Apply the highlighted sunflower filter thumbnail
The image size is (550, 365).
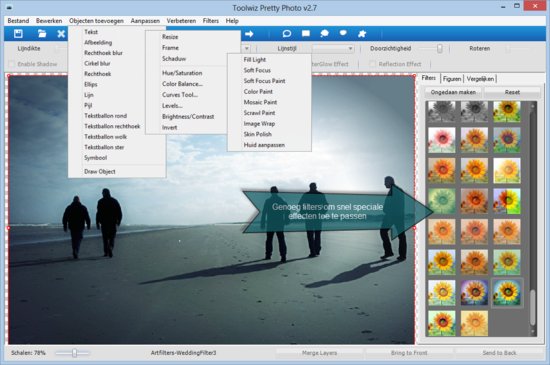click(507, 292)
